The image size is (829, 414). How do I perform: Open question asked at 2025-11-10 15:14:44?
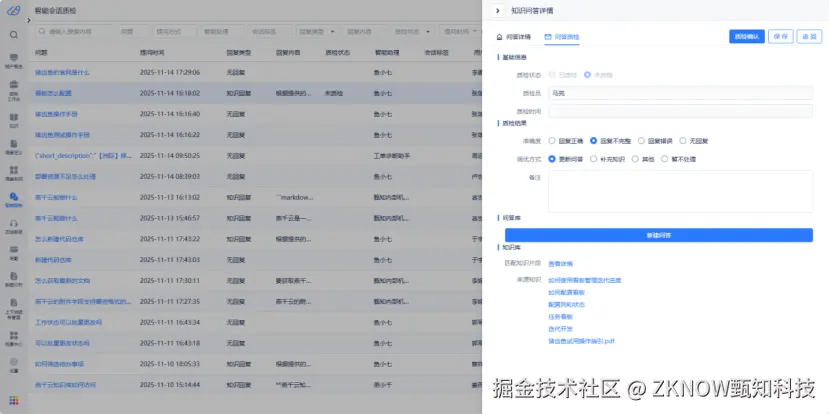tap(66, 385)
